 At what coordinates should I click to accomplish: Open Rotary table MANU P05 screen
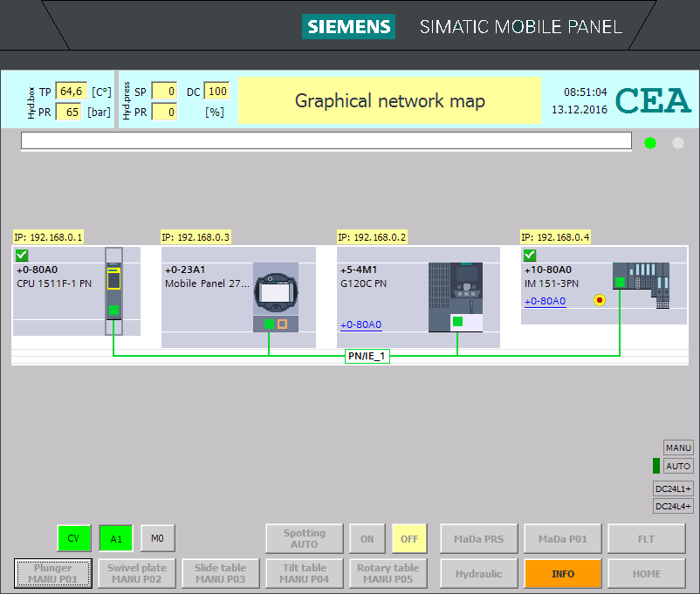388,573
